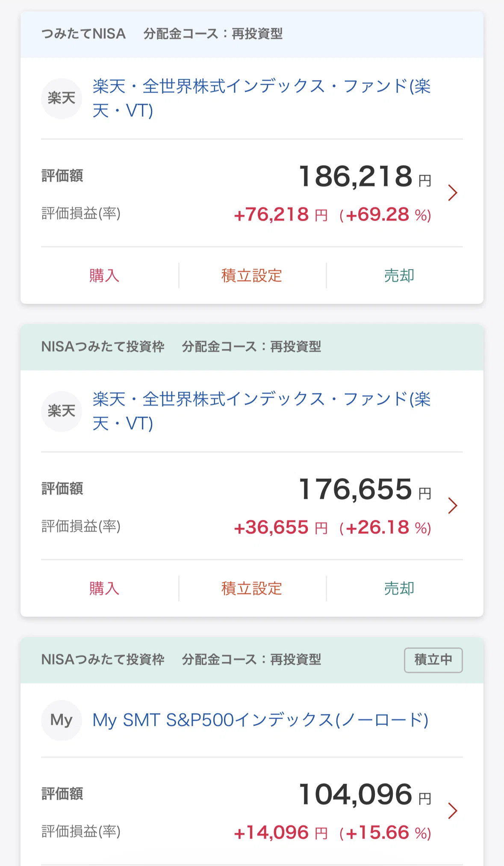Tap the My logo badge beside My SMT S&P500
504x866 pixels.
coord(62,720)
